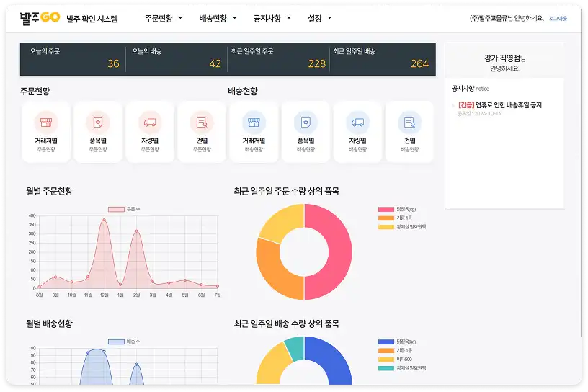Image resolution: width=588 pixels, height=392 pixels.
Task: Click the 강가 직영점 greeting name
Action: pos(502,58)
